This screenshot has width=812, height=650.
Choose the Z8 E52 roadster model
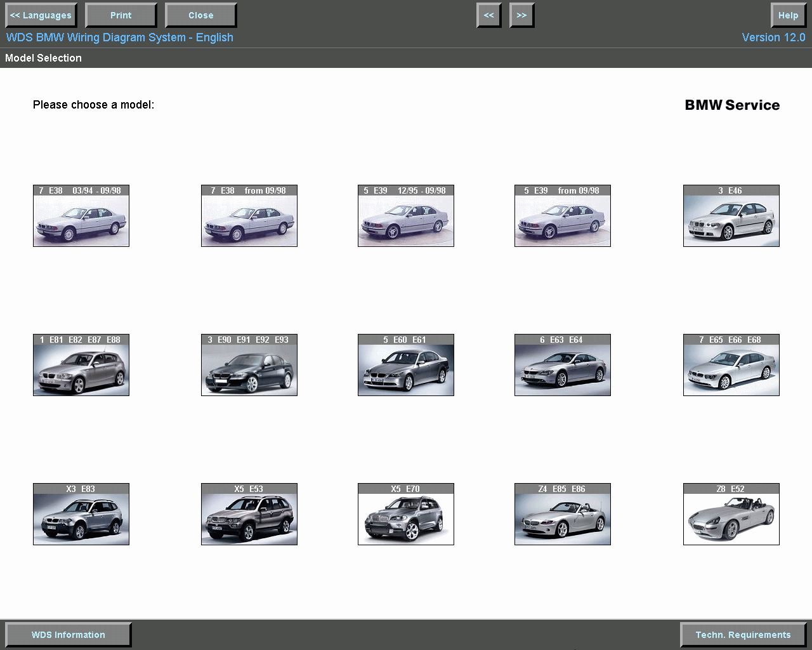click(731, 514)
